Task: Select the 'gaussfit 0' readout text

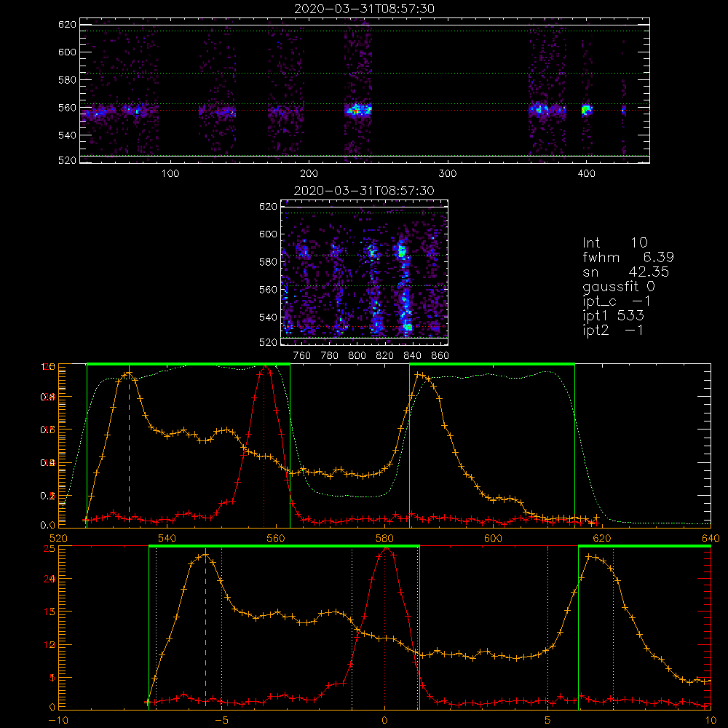Action: pos(618,286)
